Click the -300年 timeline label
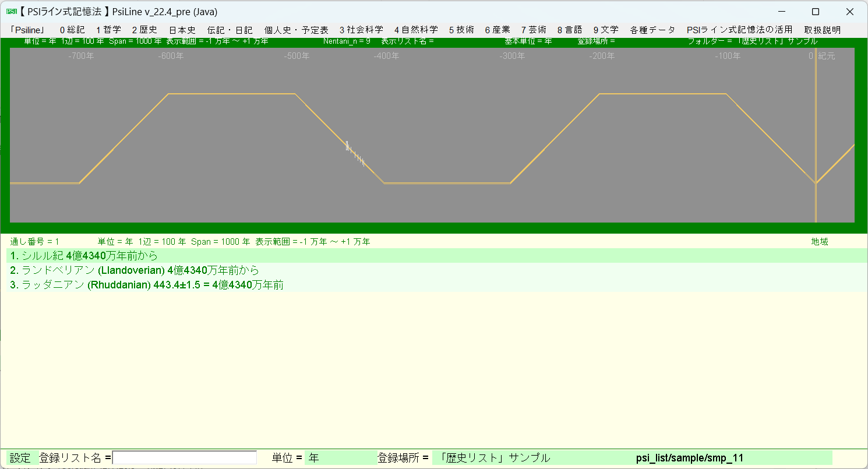The height and width of the screenshot is (469, 868). [512, 56]
